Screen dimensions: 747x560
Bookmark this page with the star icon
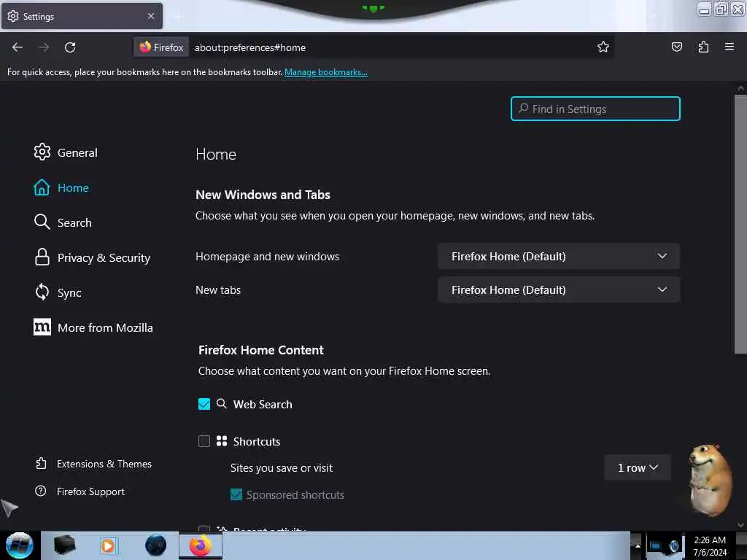(x=603, y=47)
